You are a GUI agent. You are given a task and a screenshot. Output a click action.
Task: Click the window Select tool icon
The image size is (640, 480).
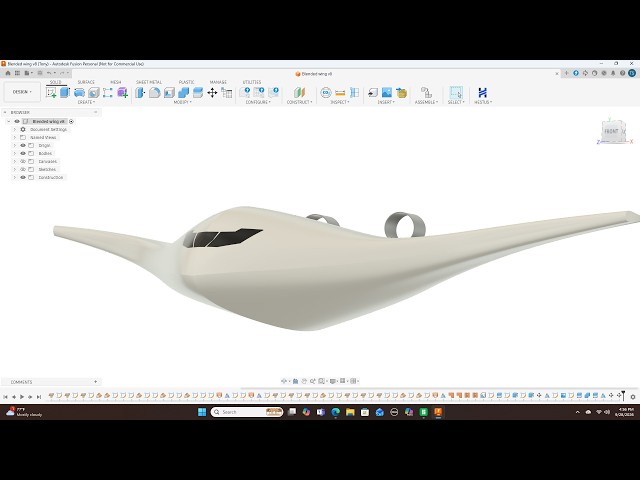click(456, 93)
